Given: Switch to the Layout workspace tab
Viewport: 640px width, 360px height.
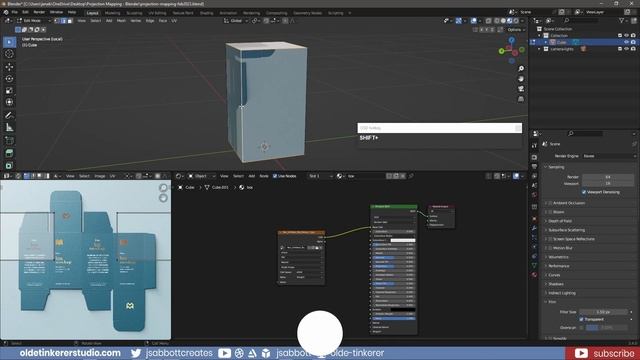Looking at the screenshot, I should (93, 13).
